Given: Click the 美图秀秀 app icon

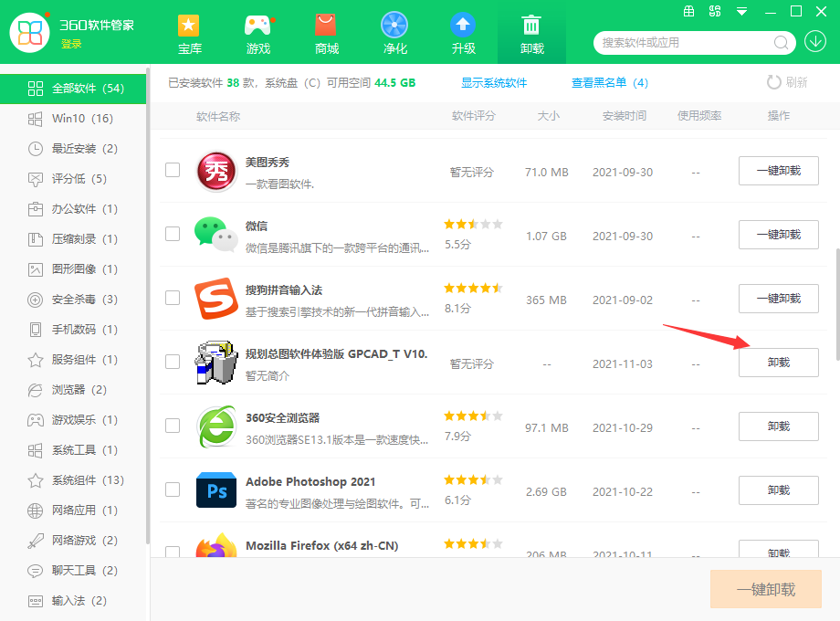Looking at the screenshot, I should click(216, 172).
